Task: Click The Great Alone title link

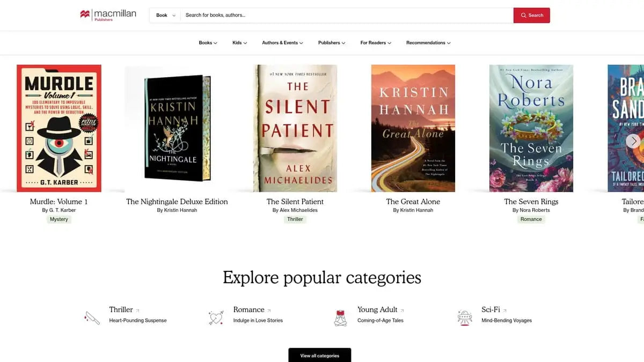Action: (413, 202)
